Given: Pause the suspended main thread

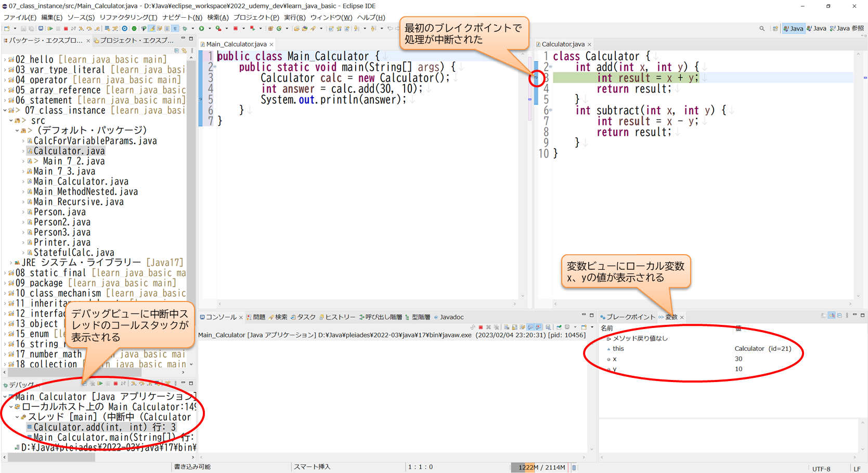Looking at the screenshot, I should pos(108,384).
